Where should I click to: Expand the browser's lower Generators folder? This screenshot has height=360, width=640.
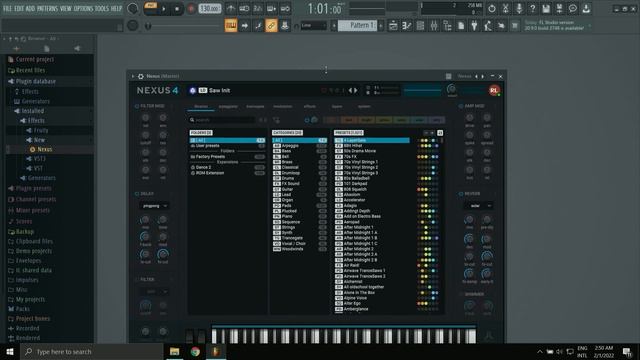[x=41, y=178]
